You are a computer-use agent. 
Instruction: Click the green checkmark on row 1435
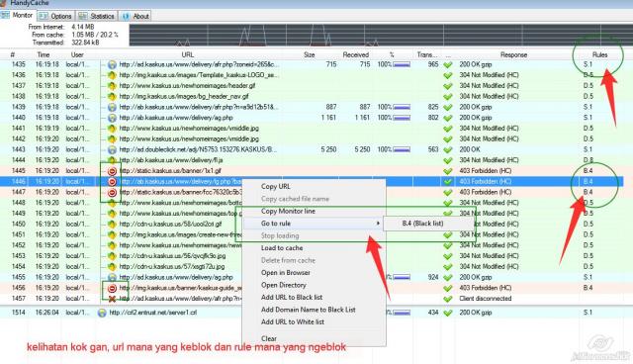[448, 64]
